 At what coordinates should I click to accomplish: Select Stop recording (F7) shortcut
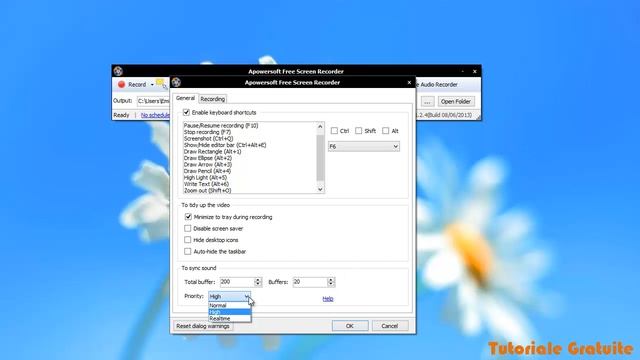click(x=207, y=132)
